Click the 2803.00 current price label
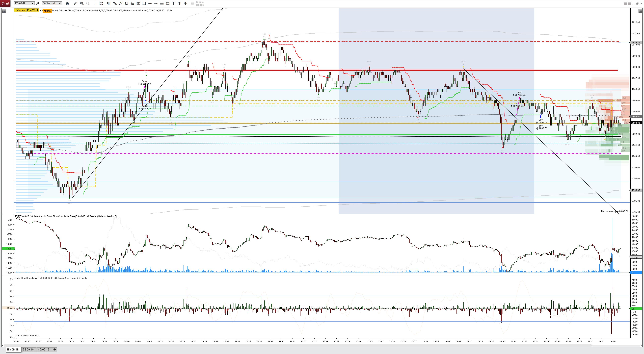 pos(636,123)
